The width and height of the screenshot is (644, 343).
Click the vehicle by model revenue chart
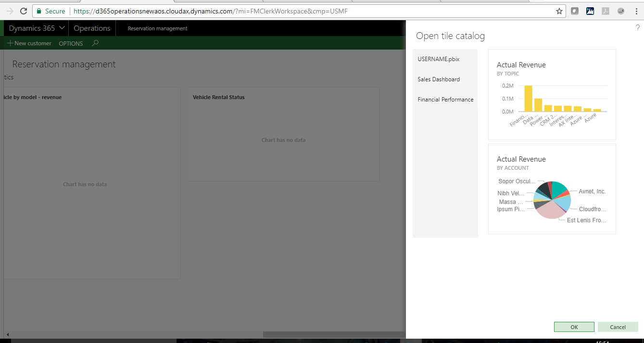pyautogui.click(x=91, y=183)
